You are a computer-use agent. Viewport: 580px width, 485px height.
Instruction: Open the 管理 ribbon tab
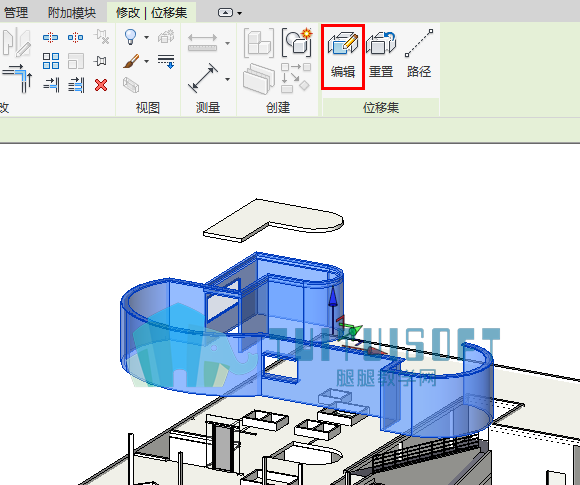(x=15, y=13)
